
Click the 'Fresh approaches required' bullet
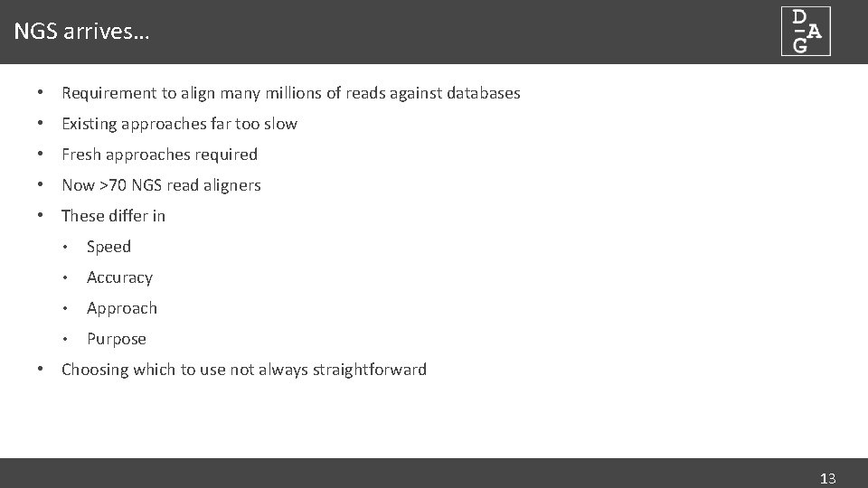159,155
